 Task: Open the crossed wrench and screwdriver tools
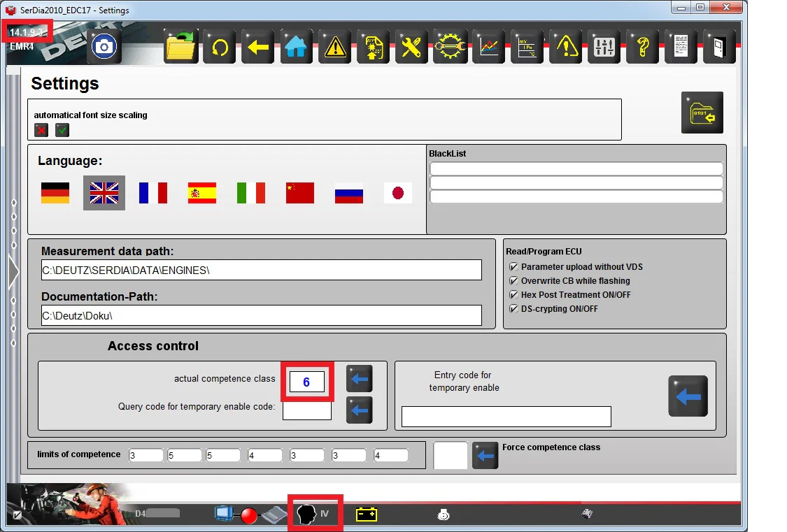[x=411, y=47]
